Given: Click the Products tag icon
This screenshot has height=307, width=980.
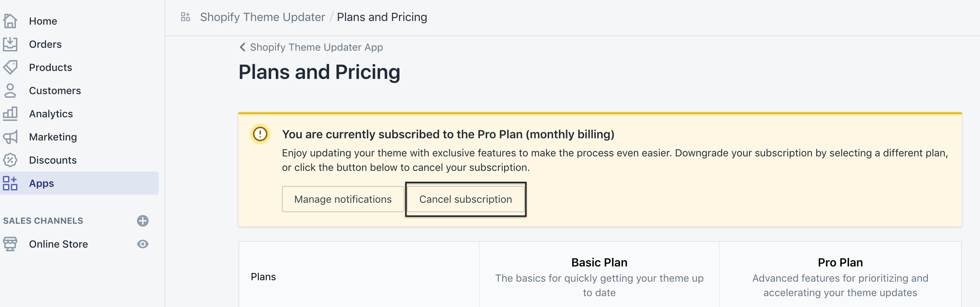Looking at the screenshot, I should (10, 67).
